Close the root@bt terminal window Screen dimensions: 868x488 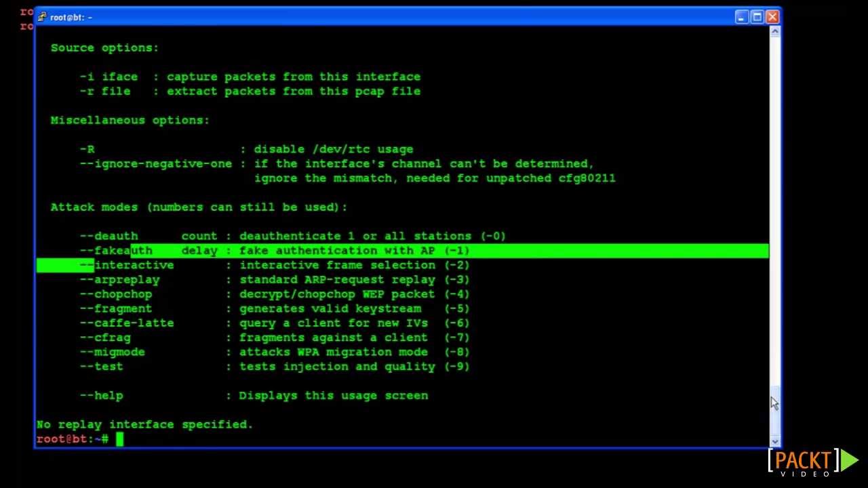point(772,17)
